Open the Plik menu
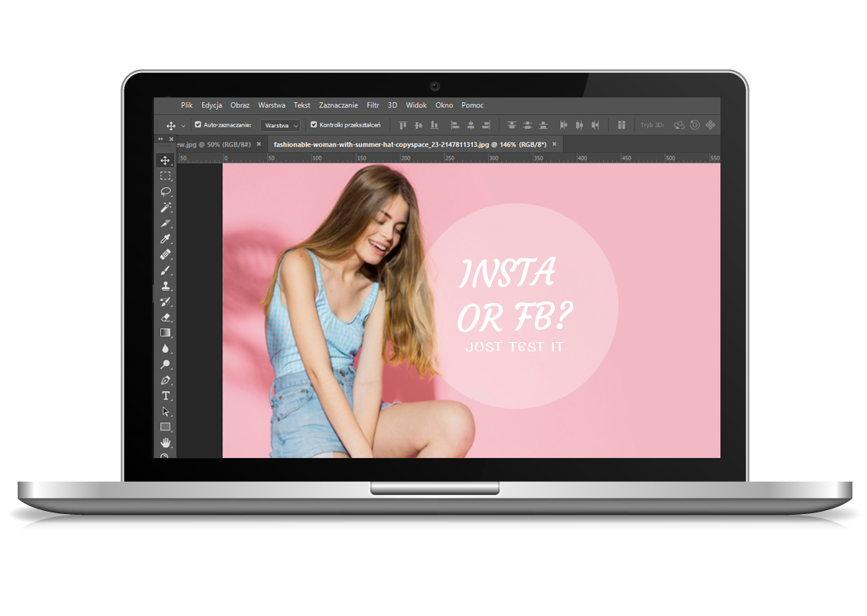This screenshot has width=867, height=616. 187,105
